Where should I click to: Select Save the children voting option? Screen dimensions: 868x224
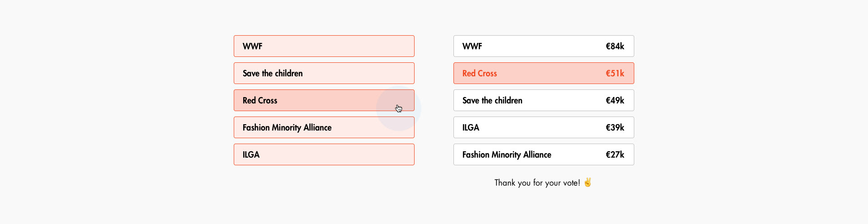pyautogui.click(x=324, y=73)
